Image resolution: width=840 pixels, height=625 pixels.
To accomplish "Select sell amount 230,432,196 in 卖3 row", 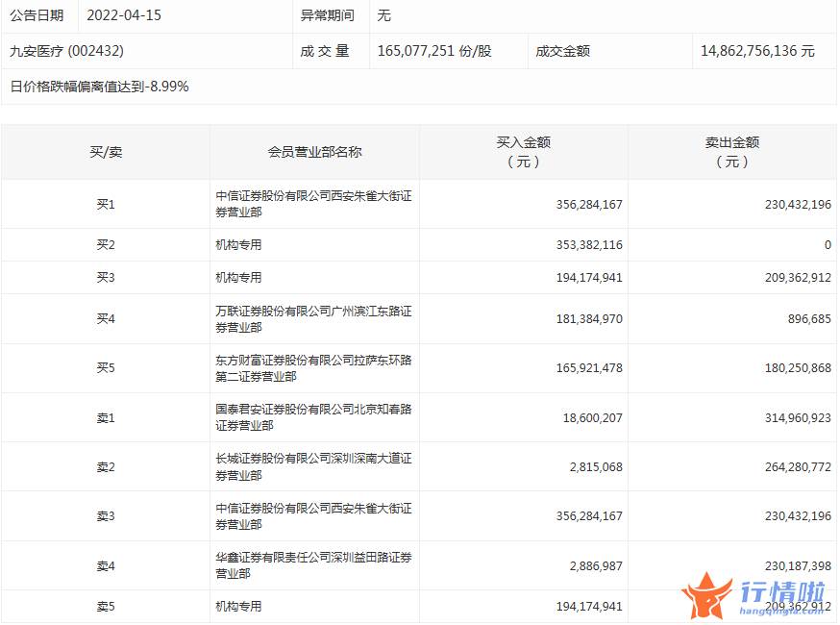I will point(798,516).
